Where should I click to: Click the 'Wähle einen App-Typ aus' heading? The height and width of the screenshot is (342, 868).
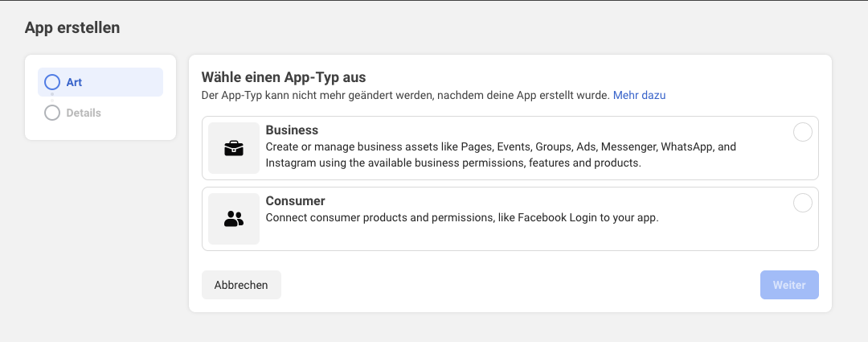(x=284, y=77)
